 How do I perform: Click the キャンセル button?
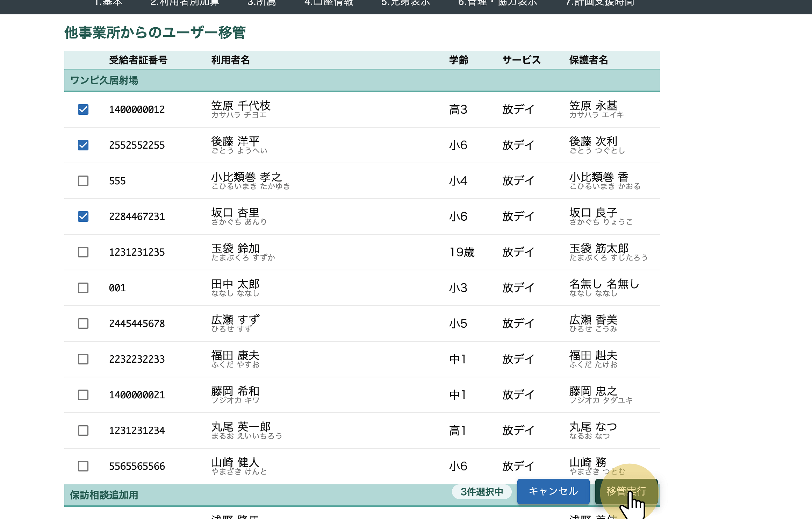553,491
